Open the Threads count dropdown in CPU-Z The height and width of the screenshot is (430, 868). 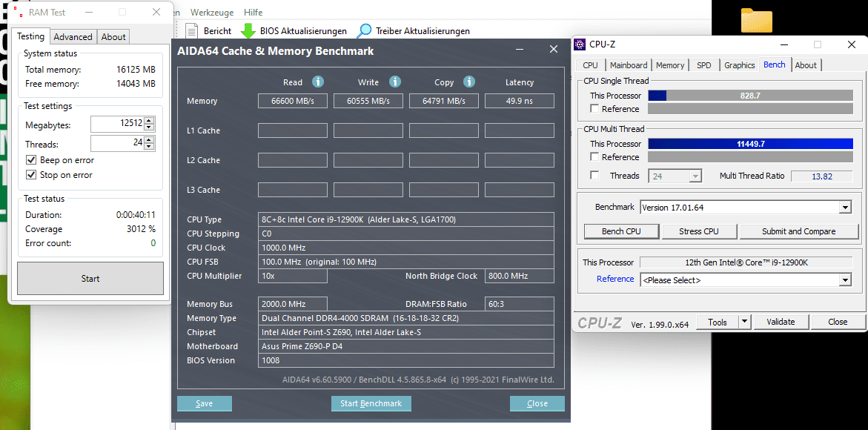(x=696, y=176)
